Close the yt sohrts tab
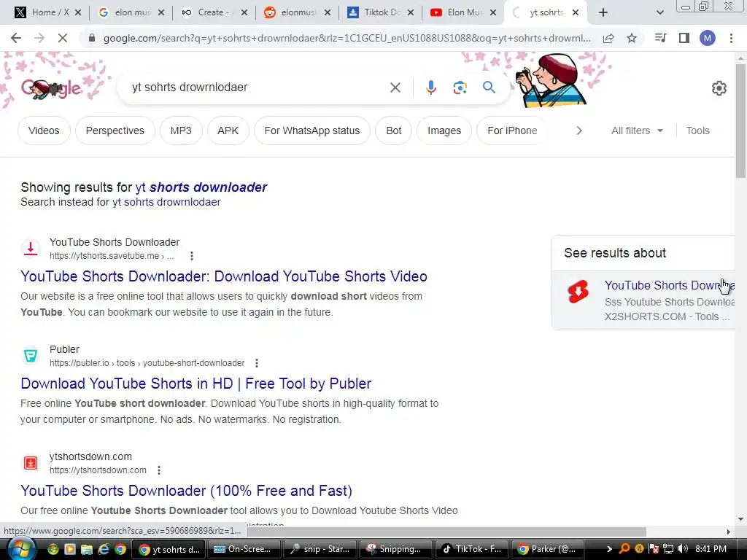Image resolution: width=747 pixels, height=560 pixels. coord(576,12)
